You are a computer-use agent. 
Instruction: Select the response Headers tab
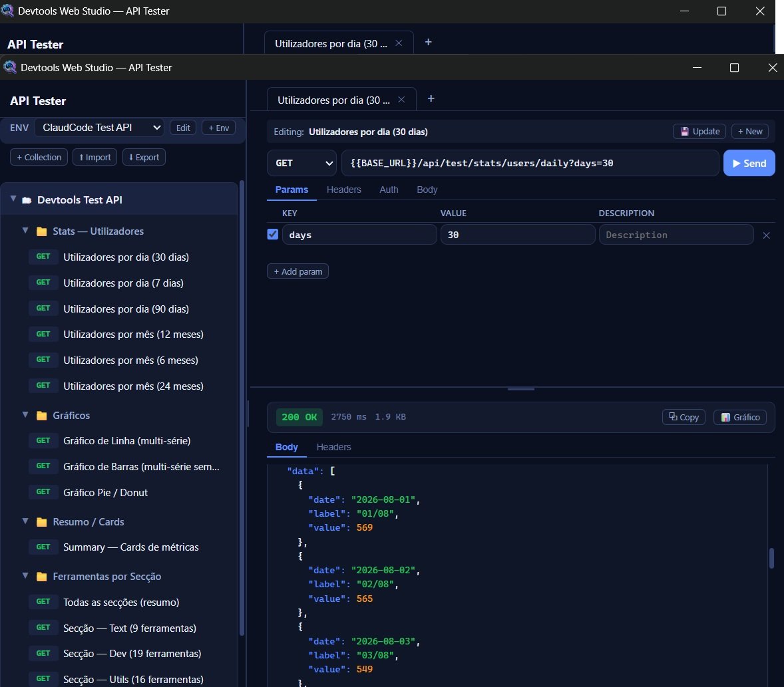[x=333, y=447]
